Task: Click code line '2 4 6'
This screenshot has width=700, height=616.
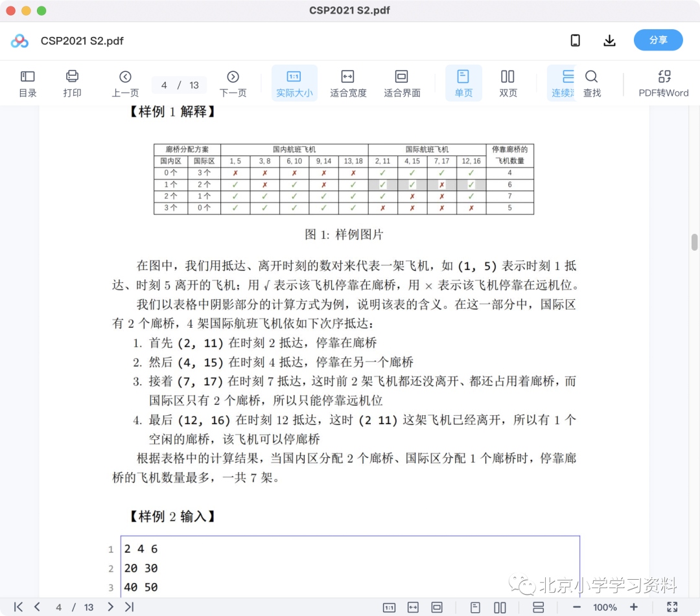Action: 141,549
